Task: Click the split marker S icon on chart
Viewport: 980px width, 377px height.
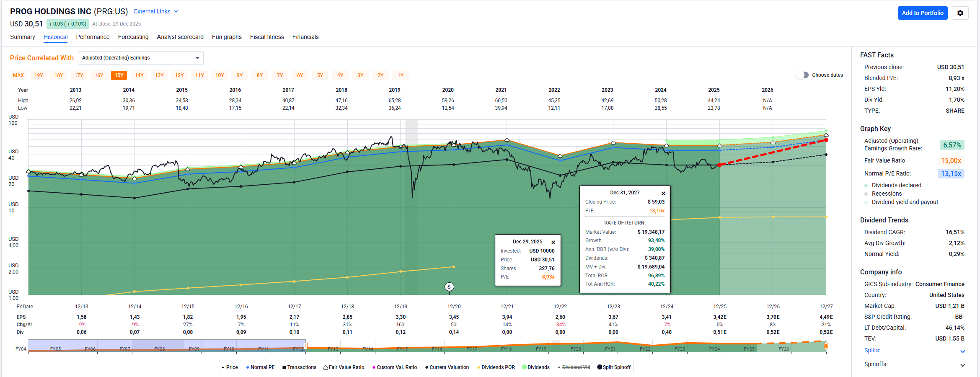Action: pyautogui.click(x=449, y=287)
